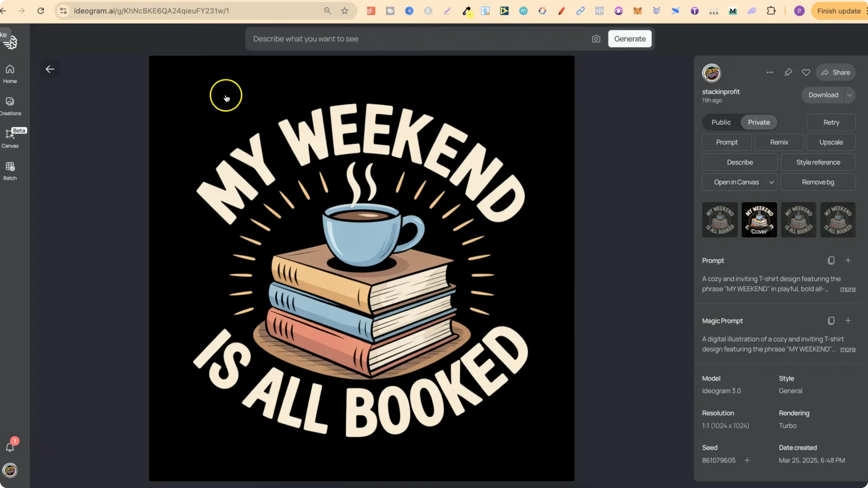The image size is (868, 488).
Task: Pin this generated image
Action: pyautogui.click(x=788, y=72)
